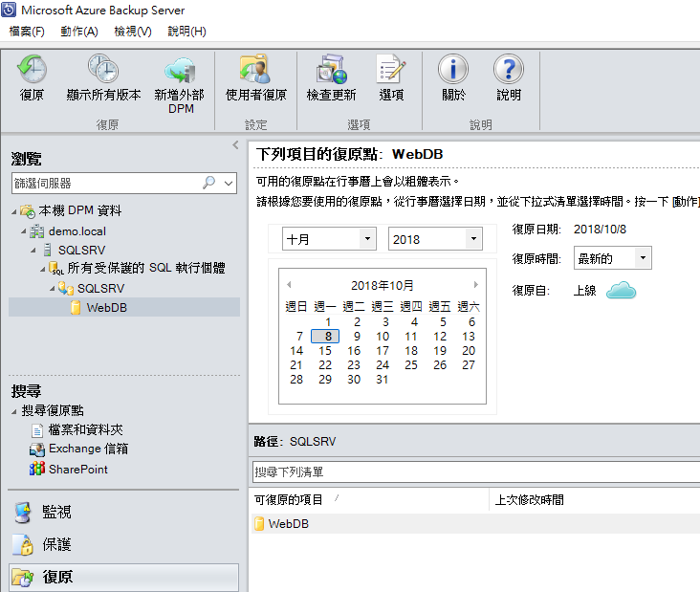Collapse 所有受保護的 SQL 執行個體 node
Image resolution: width=700 pixels, height=592 pixels.
[43, 269]
